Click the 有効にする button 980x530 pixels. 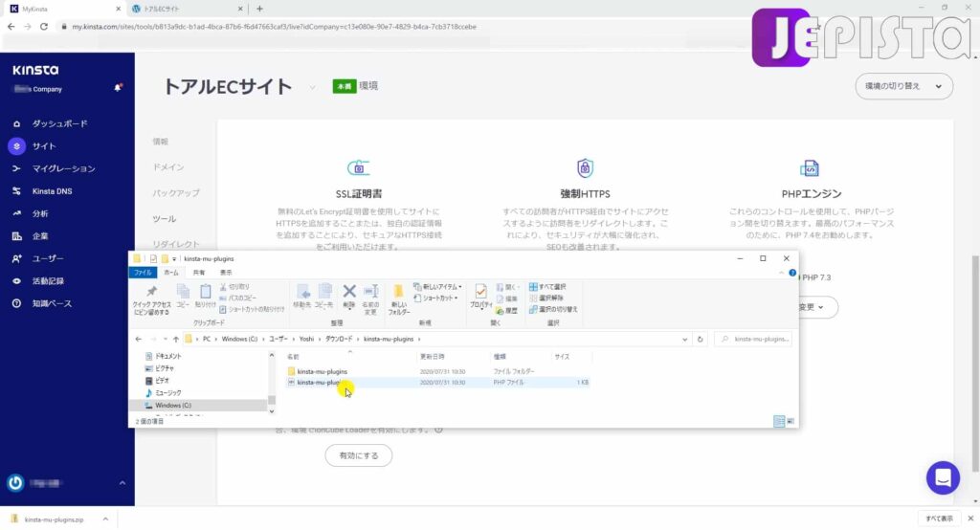pyautogui.click(x=359, y=455)
